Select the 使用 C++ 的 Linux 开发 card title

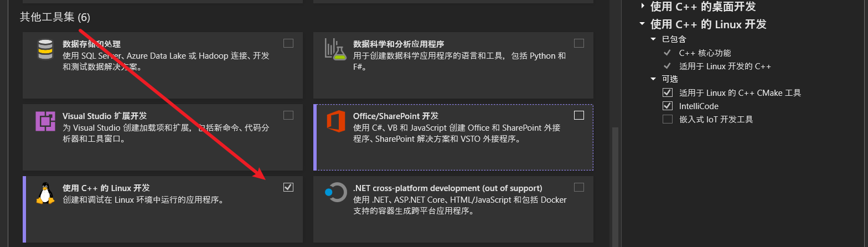pyautogui.click(x=106, y=188)
